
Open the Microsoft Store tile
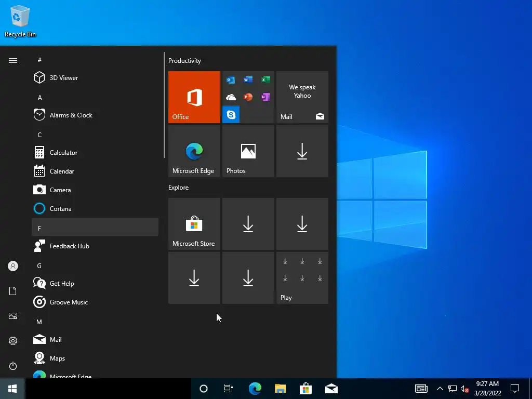point(194,224)
